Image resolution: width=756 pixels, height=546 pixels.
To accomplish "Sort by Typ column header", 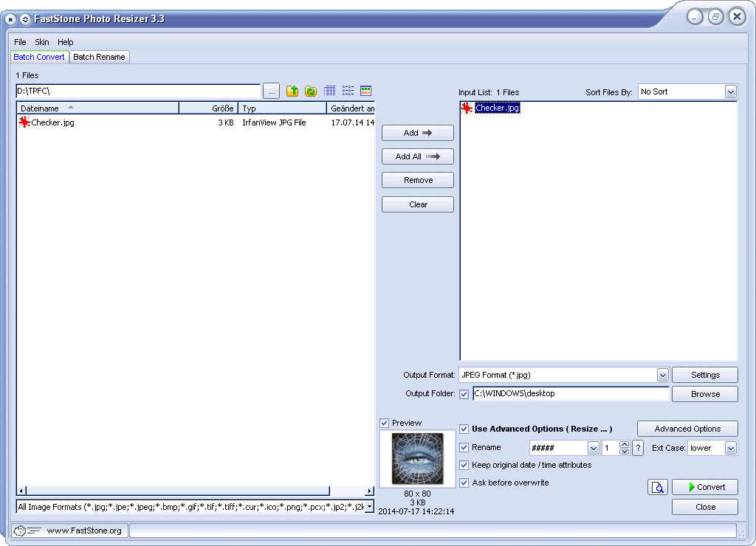I will click(x=282, y=108).
